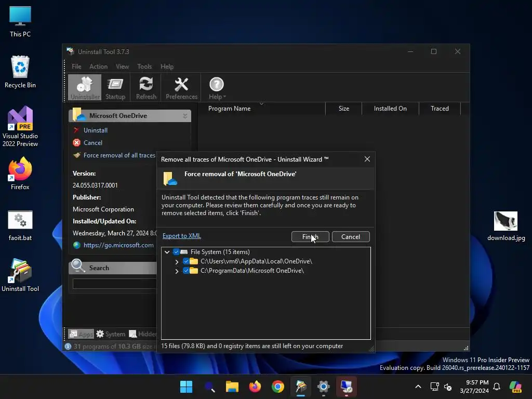Click Force removal of all traces

tap(119, 155)
